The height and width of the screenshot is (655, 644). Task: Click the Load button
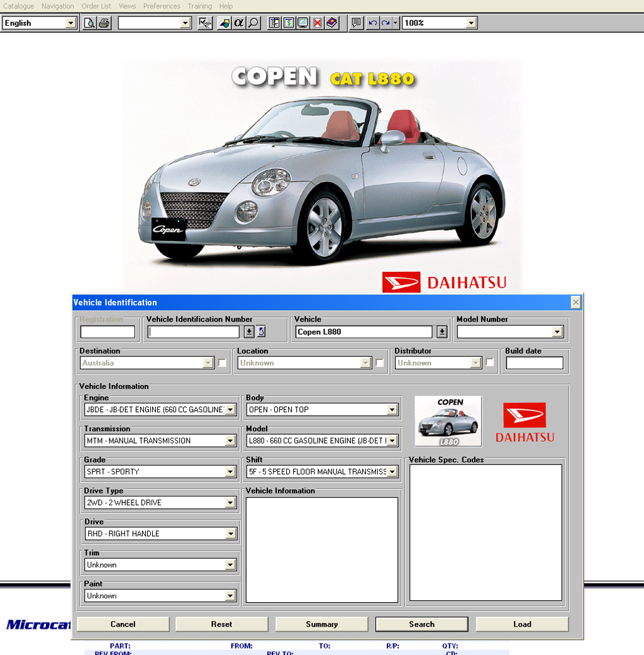[x=523, y=624]
